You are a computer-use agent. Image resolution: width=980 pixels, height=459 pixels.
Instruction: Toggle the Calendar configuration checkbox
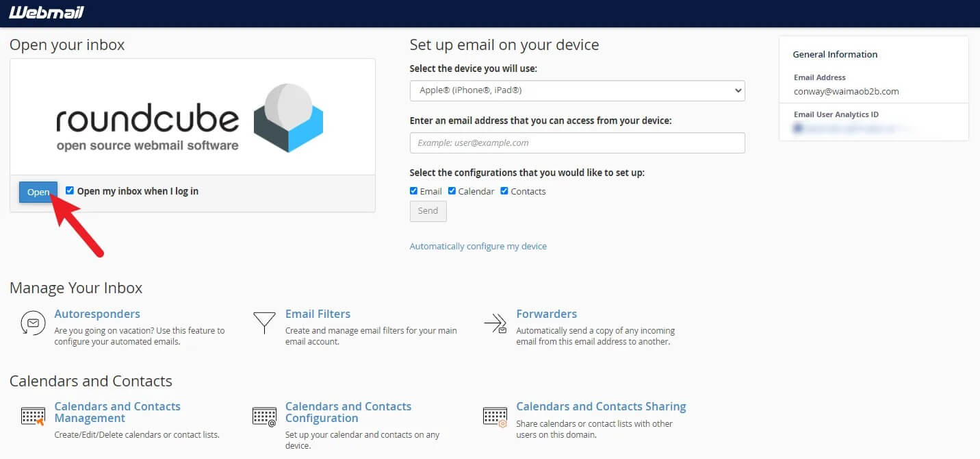click(452, 191)
